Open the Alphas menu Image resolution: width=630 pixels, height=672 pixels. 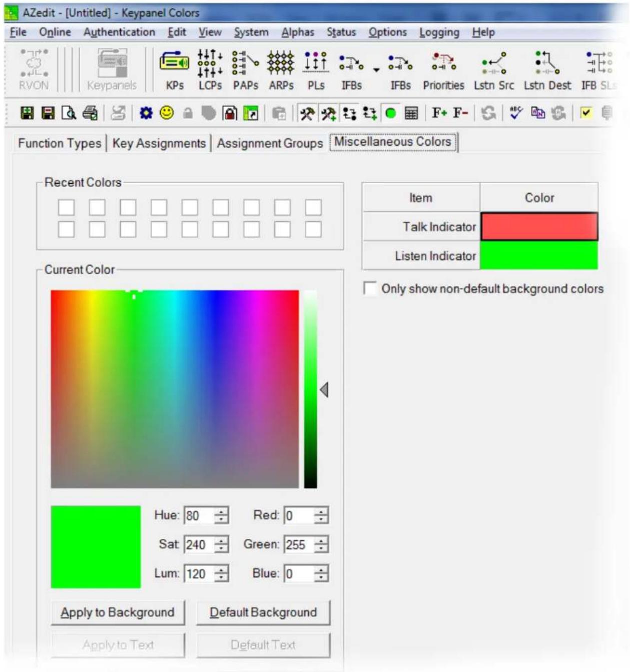[298, 32]
